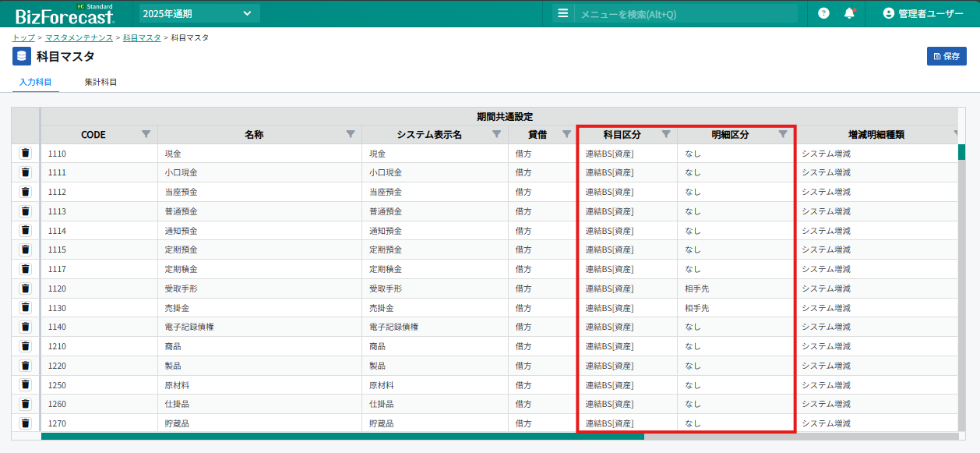Focus the メニューを検索 search field
Image resolution: width=980 pixels, height=453 pixels.
point(686,13)
